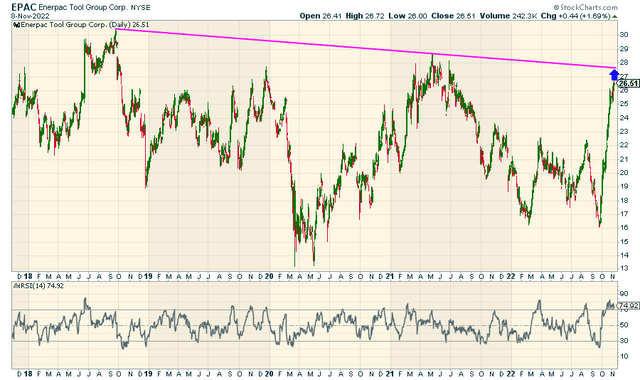The height and width of the screenshot is (380, 640).
Task: Click the '(Daily) 26.51' chart legend text
Action: click(x=129, y=25)
